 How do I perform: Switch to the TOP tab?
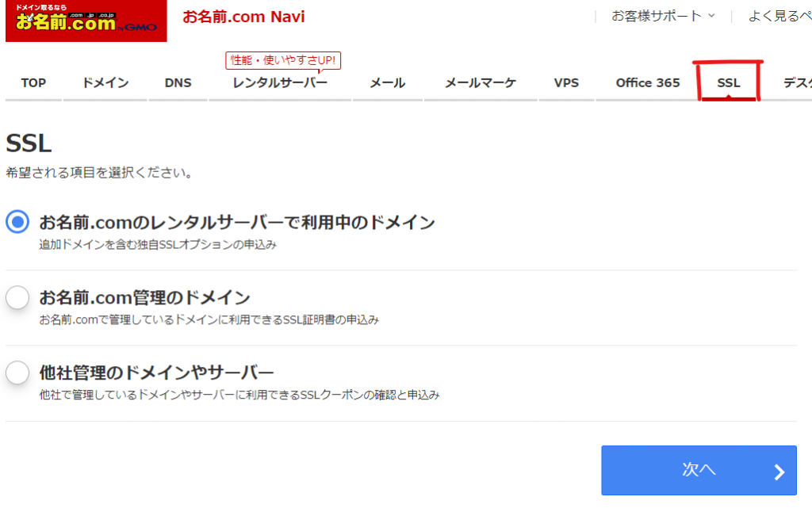(33, 83)
